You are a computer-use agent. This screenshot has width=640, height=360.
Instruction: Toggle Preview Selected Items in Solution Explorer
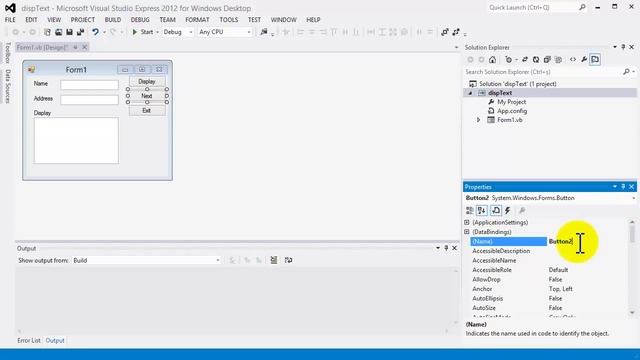point(595,60)
